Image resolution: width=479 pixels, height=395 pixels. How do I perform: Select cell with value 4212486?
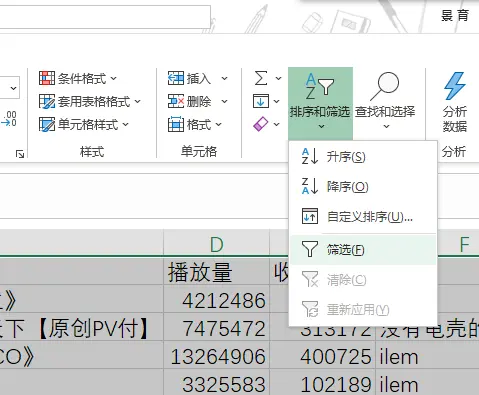tap(216, 299)
